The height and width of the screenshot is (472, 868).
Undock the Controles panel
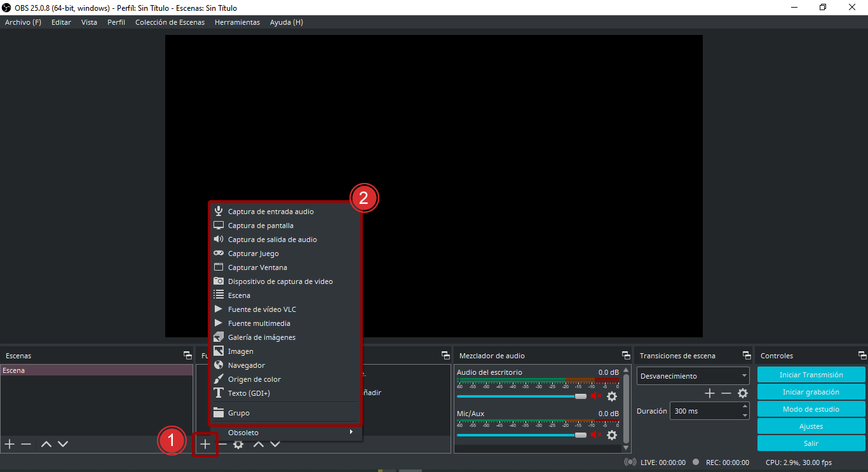(x=862, y=356)
